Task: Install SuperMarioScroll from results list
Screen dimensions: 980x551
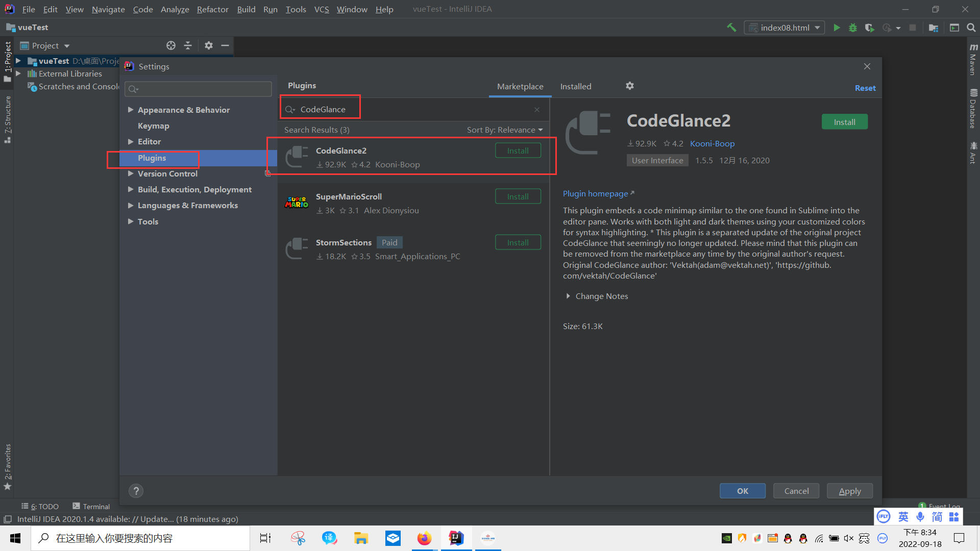Action: pyautogui.click(x=518, y=196)
